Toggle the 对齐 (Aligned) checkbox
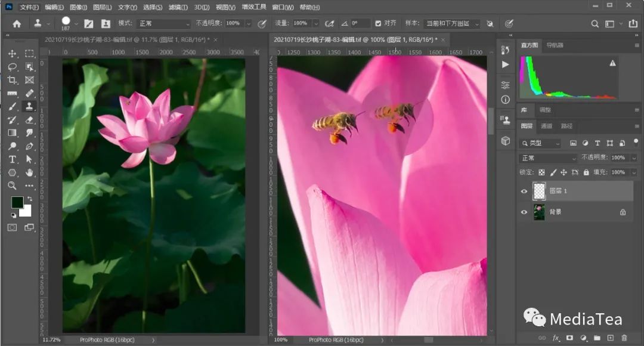 (378, 23)
